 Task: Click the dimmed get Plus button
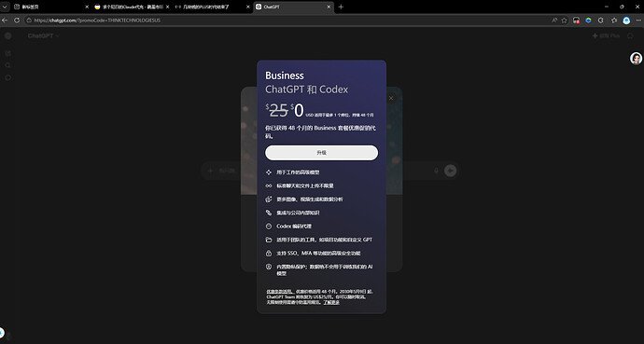[606, 35]
